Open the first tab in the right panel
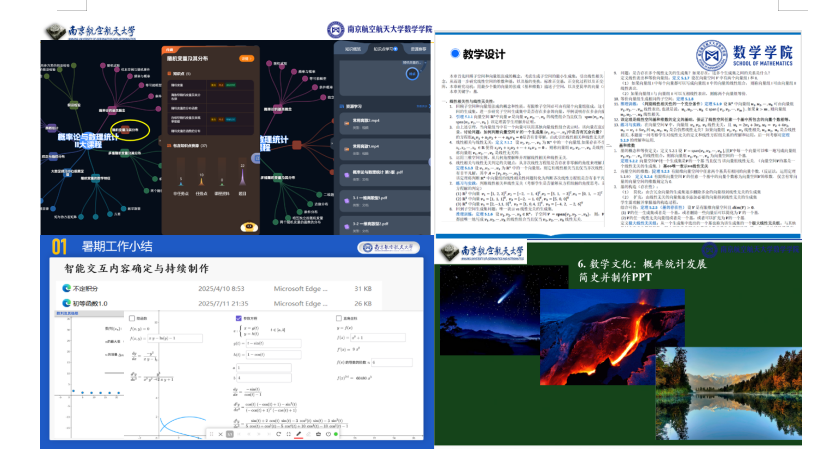835x461 pixels. pos(352,48)
